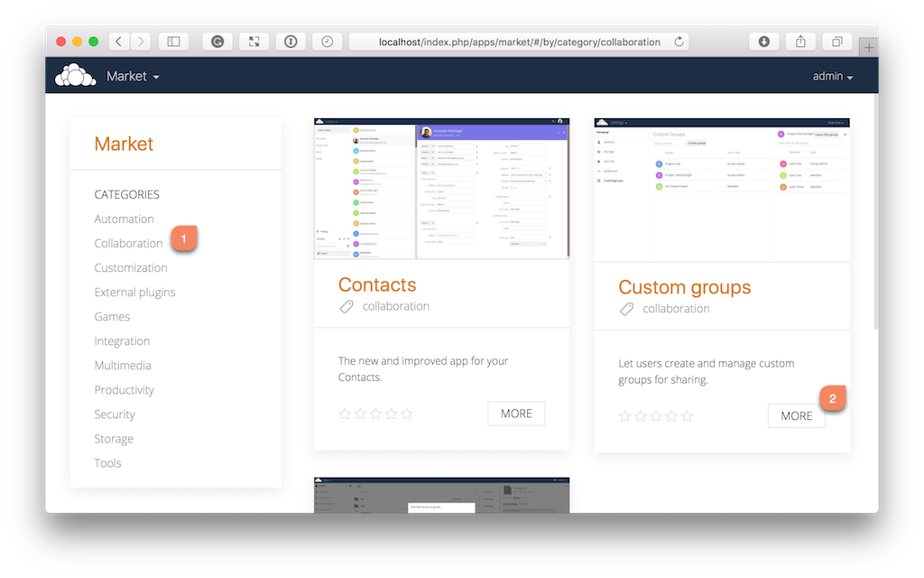Viewport: 924px width, 578px height.
Task: Click the Downloads icon in the browser toolbar
Action: pyautogui.click(x=763, y=41)
